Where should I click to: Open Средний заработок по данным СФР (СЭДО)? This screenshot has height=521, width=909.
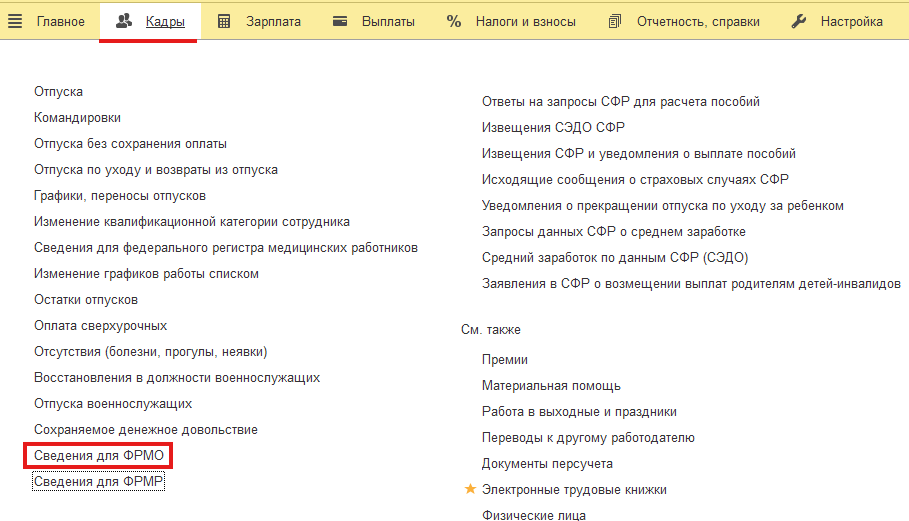point(615,258)
